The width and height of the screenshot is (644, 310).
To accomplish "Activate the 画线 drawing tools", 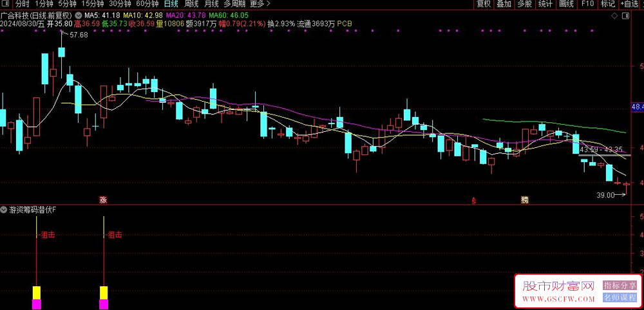I will 566,4.
